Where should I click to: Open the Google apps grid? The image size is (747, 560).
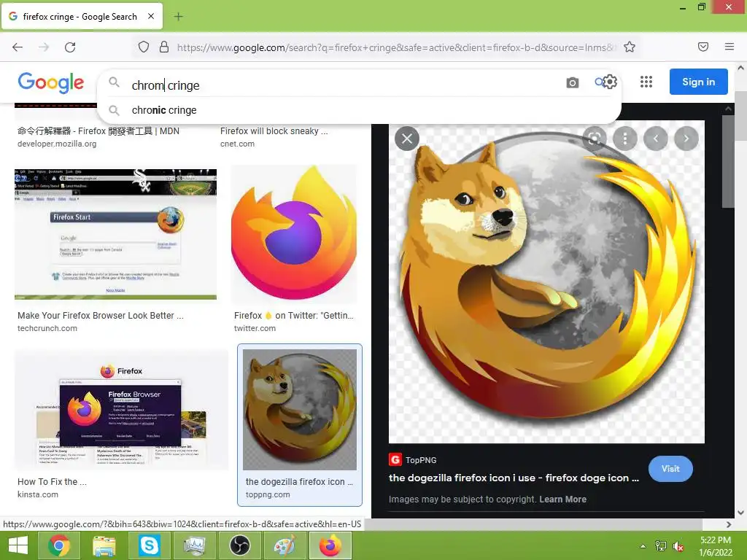point(646,82)
